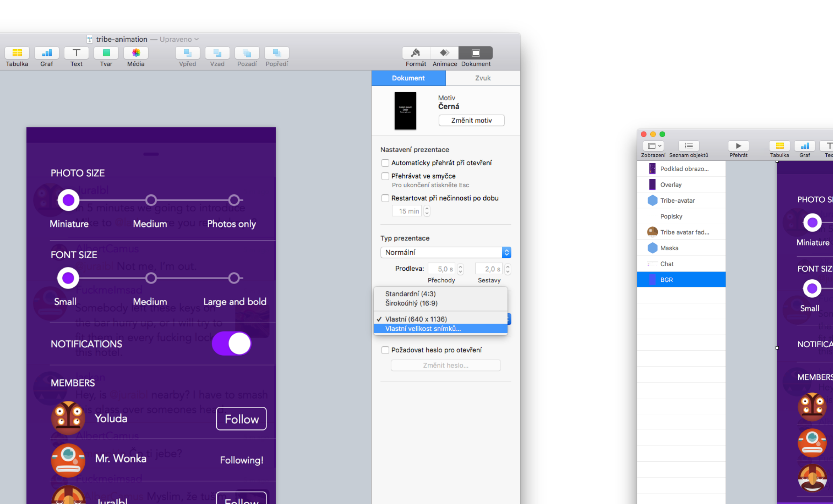The width and height of the screenshot is (833, 504).
Task: Open the Média media picker
Action: (136, 53)
